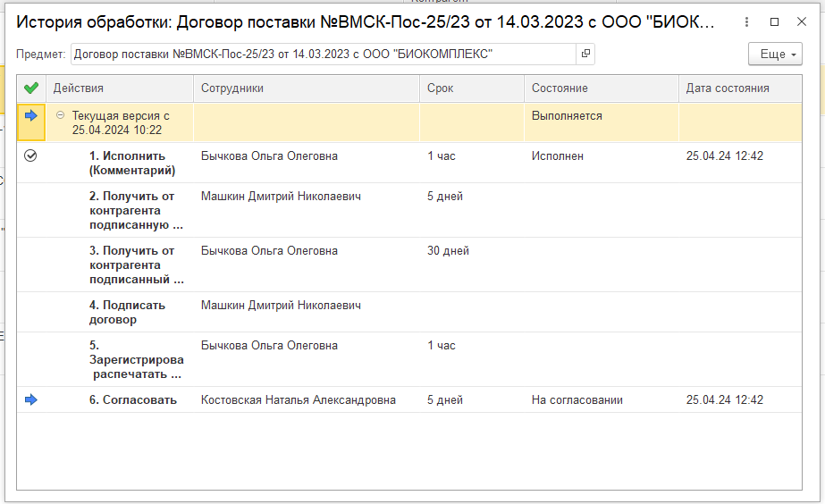Click Бычкова Ольга Олеговна with 30 дней
The height and width of the screenshot is (504, 825).
click(269, 250)
